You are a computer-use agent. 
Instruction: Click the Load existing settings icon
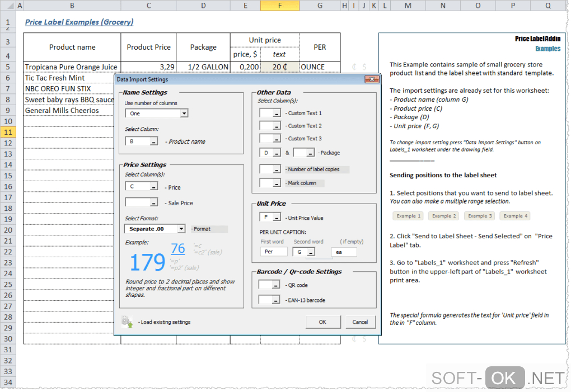click(x=127, y=322)
